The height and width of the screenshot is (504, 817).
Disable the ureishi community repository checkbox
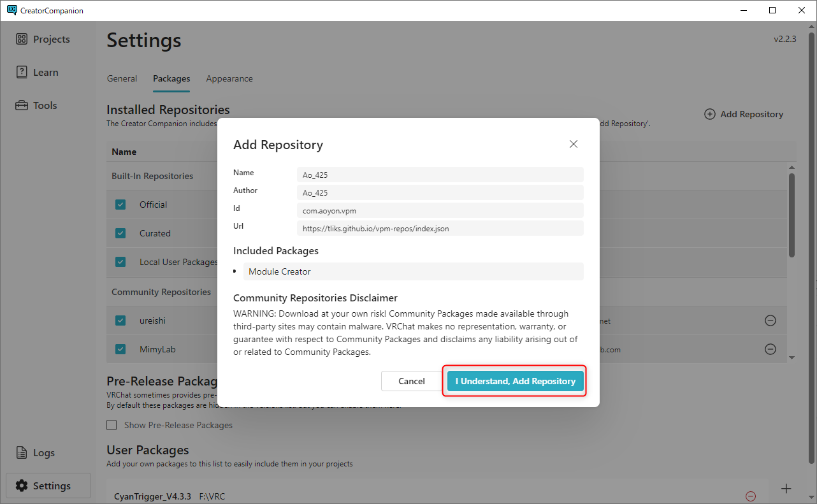click(x=120, y=320)
